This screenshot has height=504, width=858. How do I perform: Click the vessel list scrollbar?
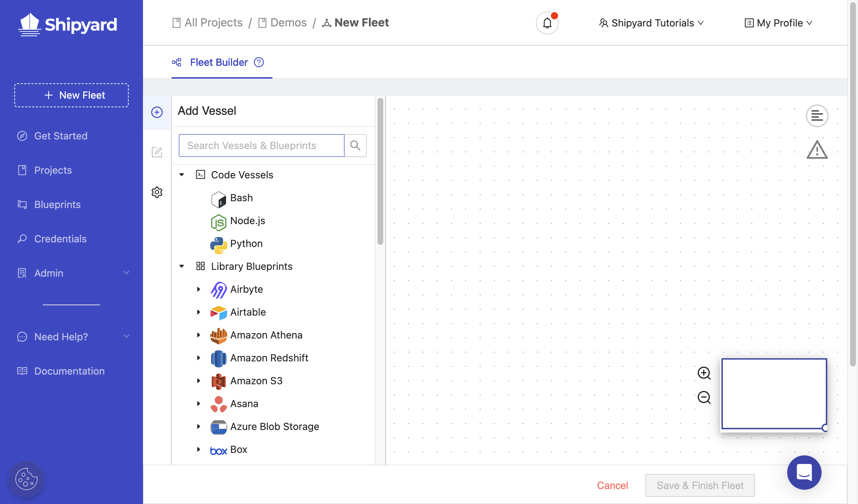[380, 172]
